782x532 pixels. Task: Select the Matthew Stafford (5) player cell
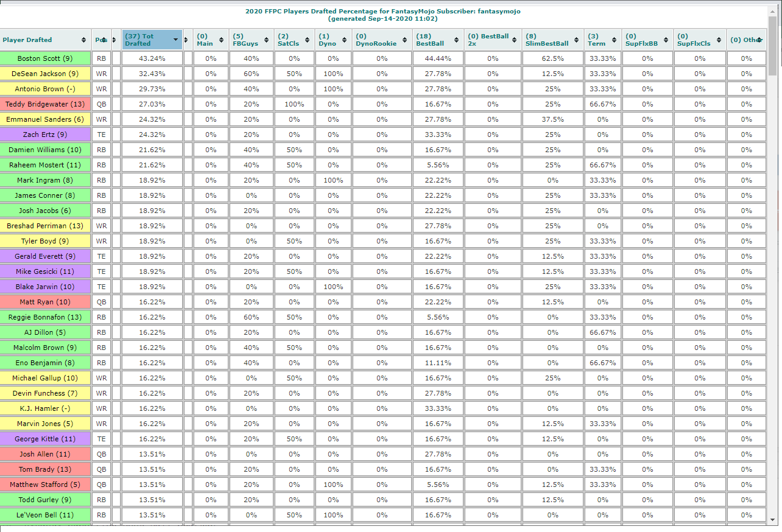[45, 485]
